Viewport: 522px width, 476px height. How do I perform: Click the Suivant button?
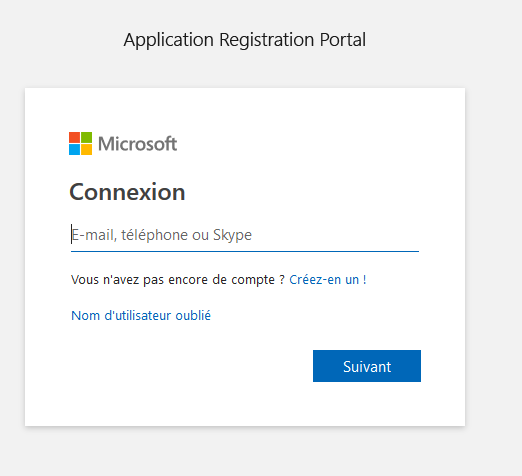[367, 366]
